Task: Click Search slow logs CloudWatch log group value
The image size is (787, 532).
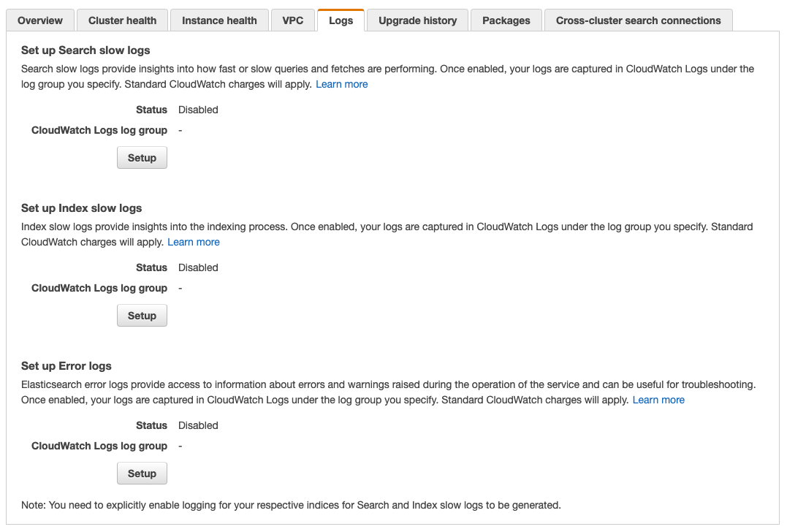Action: pos(179,130)
